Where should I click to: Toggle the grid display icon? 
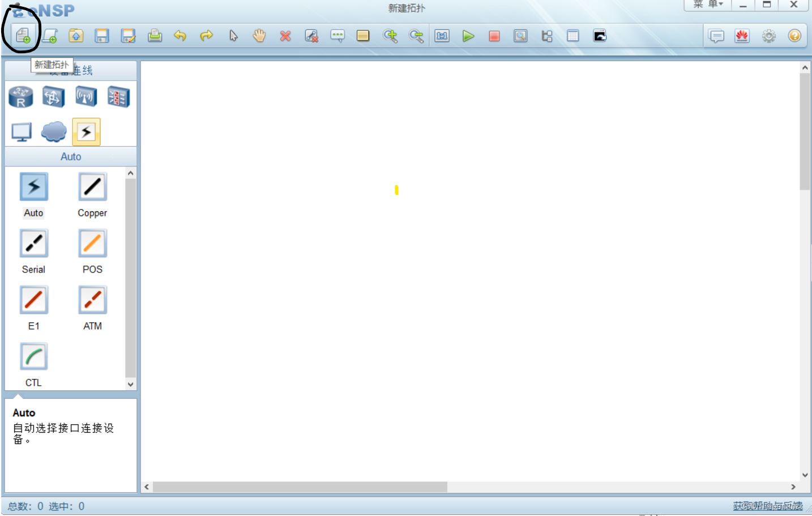[x=573, y=36]
